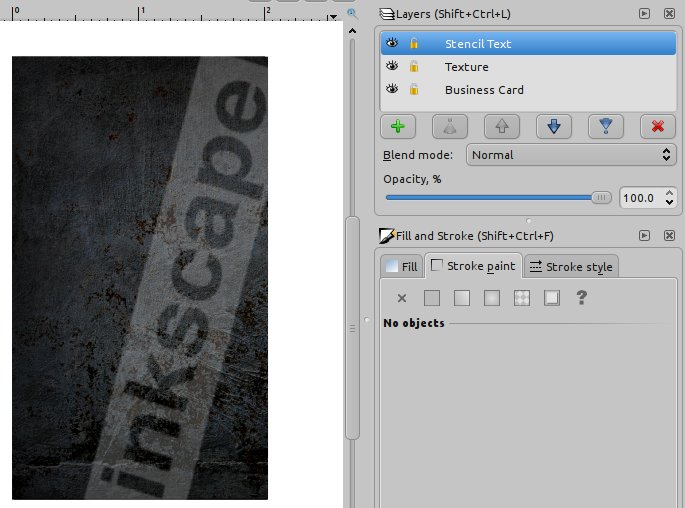Toggle lock on Stencil Text layer

pos(413,43)
